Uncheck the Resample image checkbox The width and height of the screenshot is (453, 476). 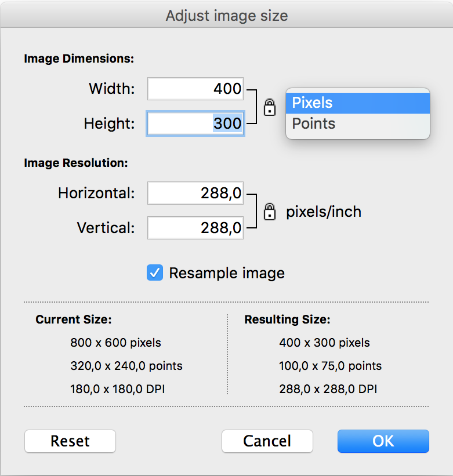coord(155,272)
